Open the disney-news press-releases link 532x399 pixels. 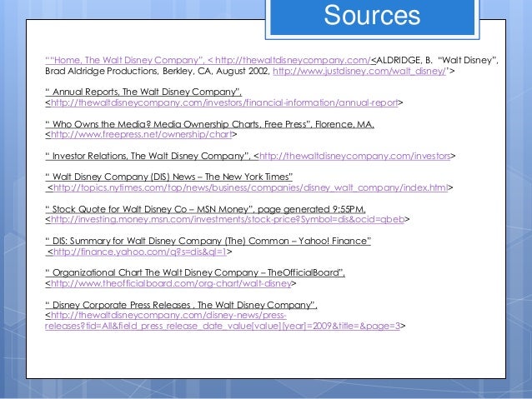pyautogui.click(x=223, y=321)
